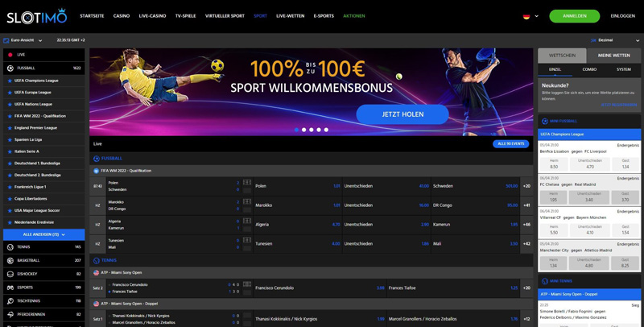Click the Tischtennis paddle icon in sidebar
Image resolution: width=644 pixels, height=327 pixels.
click(x=10, y=301)
